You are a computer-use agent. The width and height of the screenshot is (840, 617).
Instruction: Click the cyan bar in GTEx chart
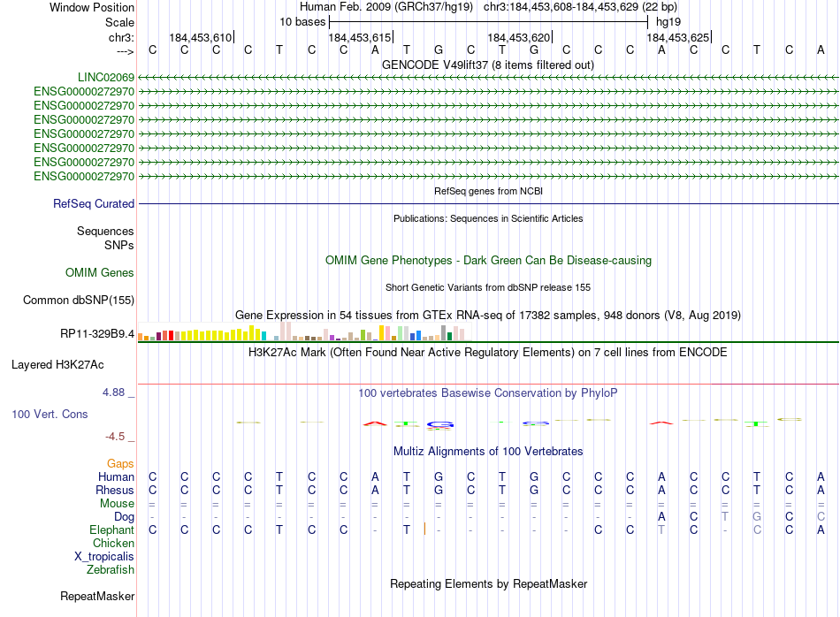[x=264, y=337]
